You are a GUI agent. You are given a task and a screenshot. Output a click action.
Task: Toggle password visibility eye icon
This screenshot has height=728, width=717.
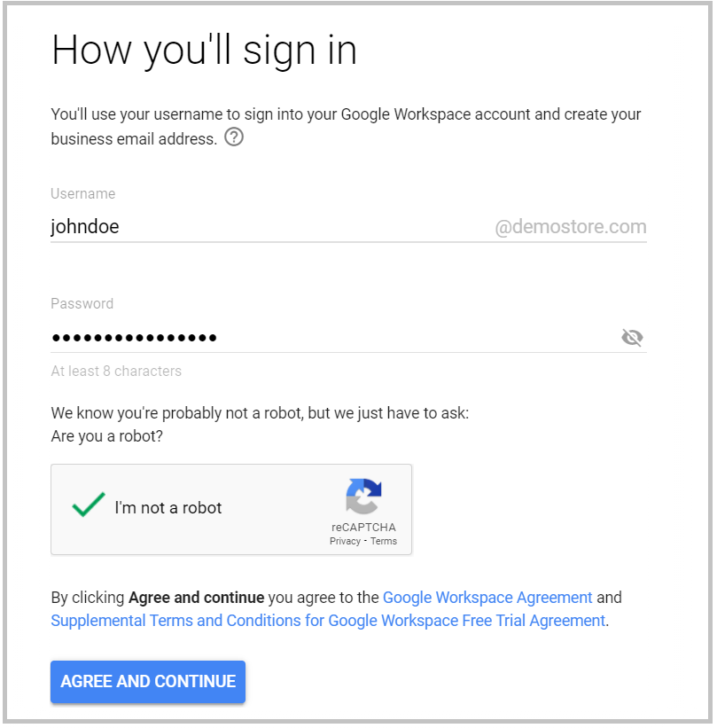tap(632, 337)
